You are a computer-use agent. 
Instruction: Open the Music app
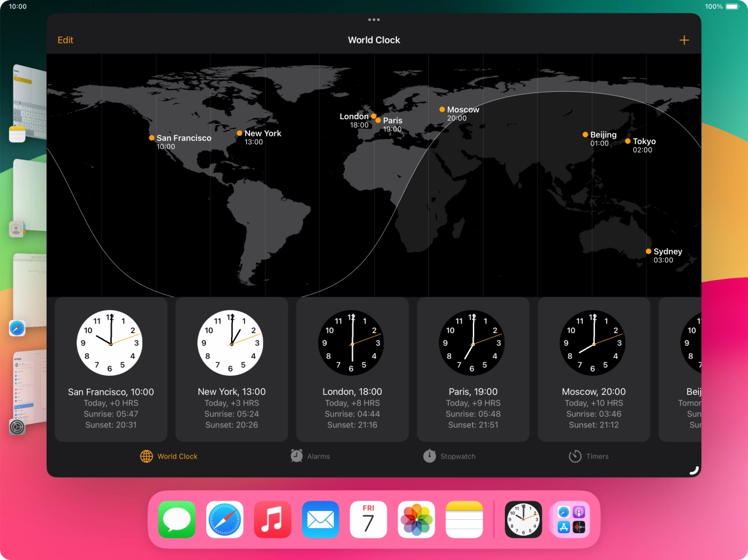click(273, 519)
